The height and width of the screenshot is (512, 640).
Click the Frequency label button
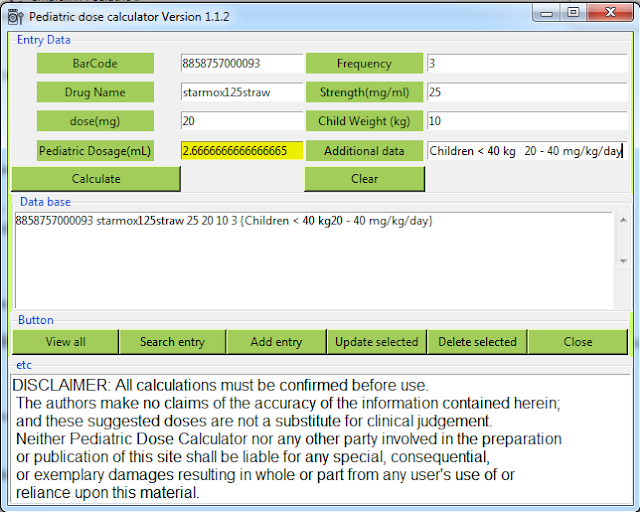(364, 63)
